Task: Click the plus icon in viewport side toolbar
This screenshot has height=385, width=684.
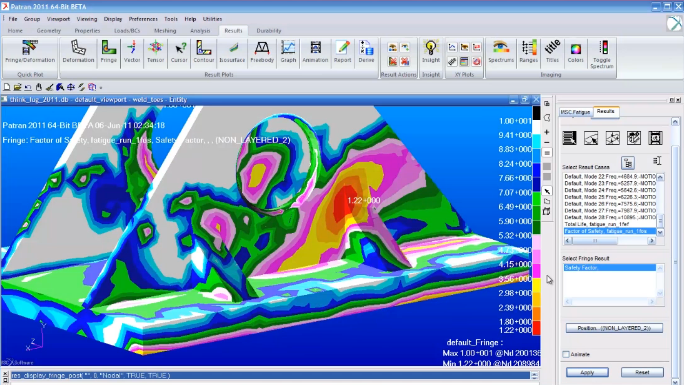Action: pyautogui.click(x=547, y=132)
